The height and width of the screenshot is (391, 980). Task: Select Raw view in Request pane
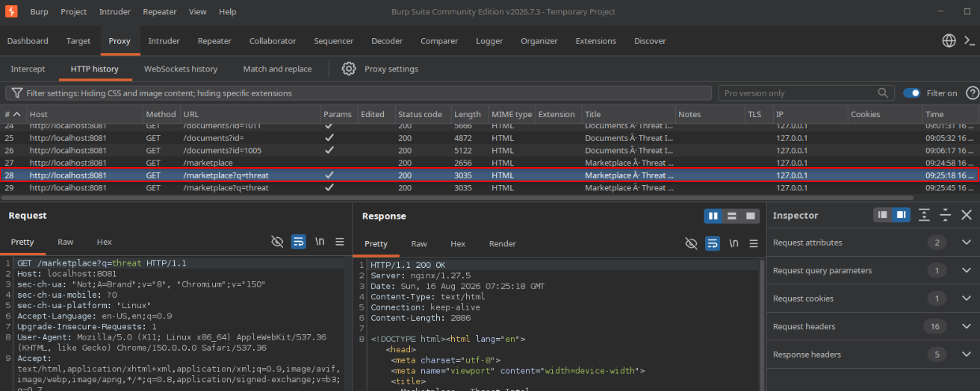coord(66,242)
